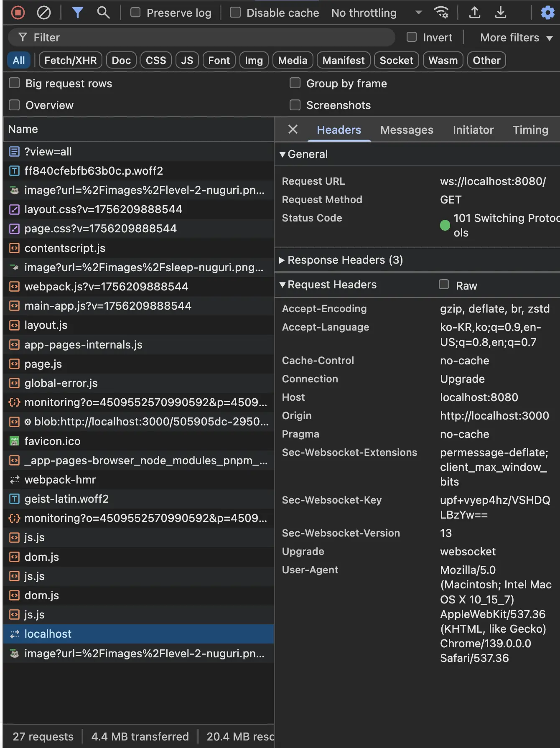
Task: Tick the Raw request headers checkbox
Action: (444, 285)
